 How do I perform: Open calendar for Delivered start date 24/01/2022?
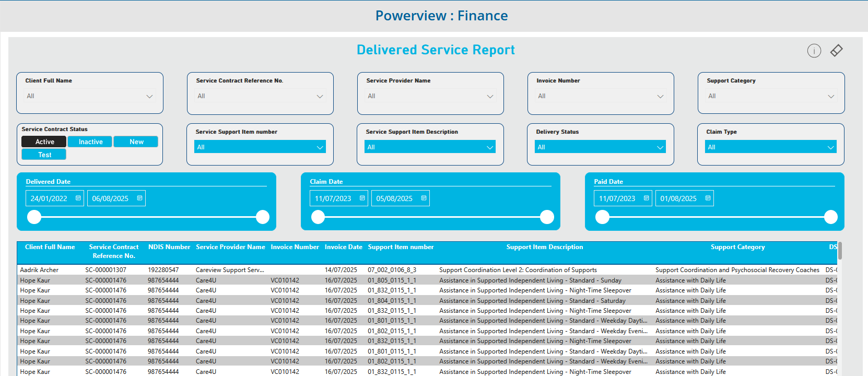(78, 198)
